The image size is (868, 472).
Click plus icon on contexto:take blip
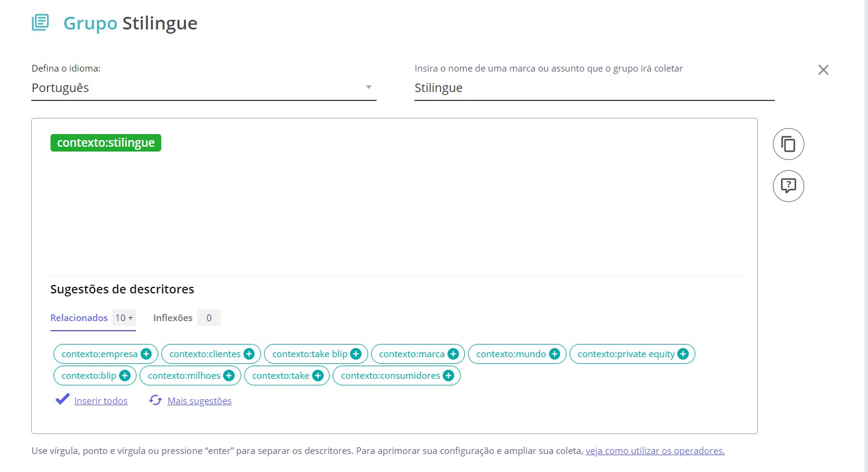click(x=356, y=354)
